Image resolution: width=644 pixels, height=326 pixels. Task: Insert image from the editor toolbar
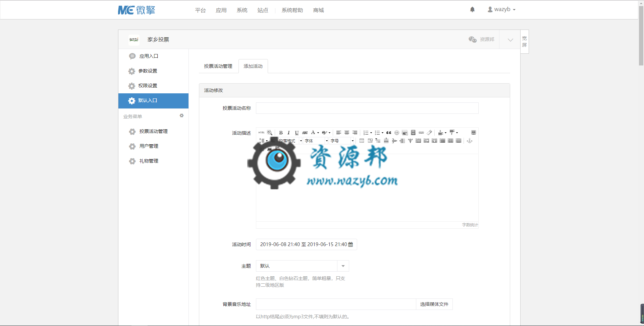click(x=405, y=133)
